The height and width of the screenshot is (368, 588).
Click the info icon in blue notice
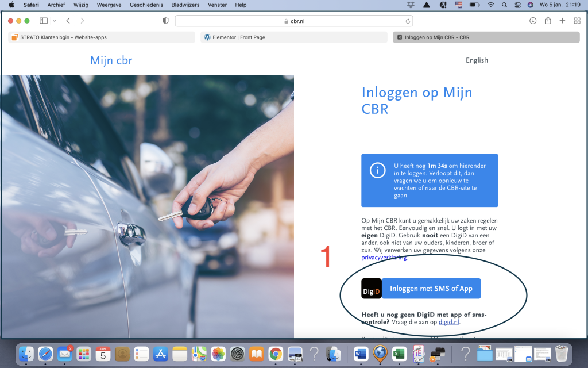pos(378,170)
